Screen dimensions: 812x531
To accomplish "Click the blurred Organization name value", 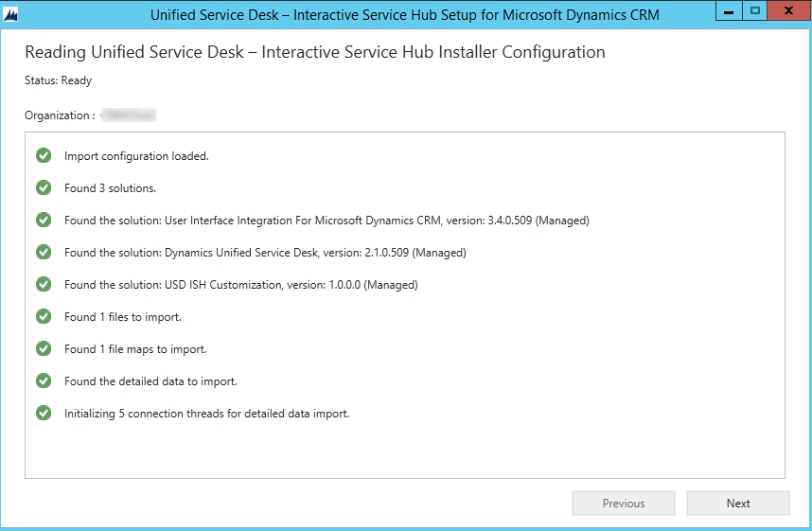I will pos(128,115).
